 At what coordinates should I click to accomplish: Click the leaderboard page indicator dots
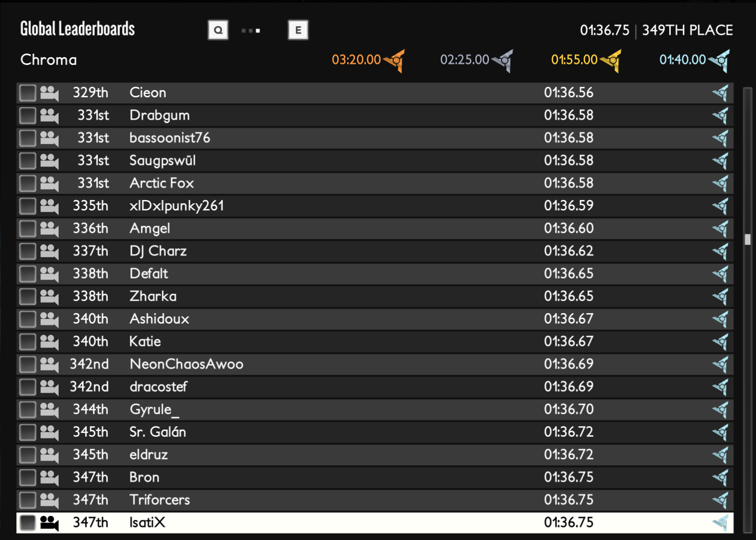pyautogui.click(x=251, y=30)
